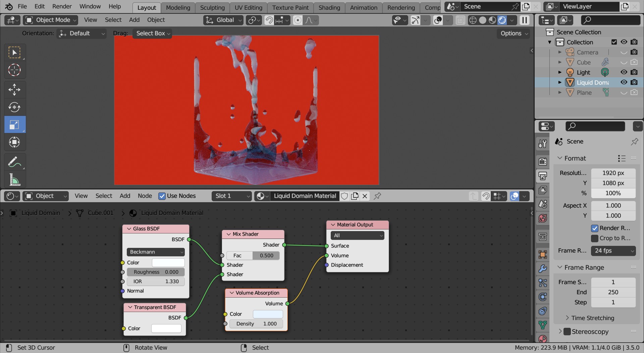This screenshot has width=644, height=353.
Task: Activate the 3D Cursor tool
Action: coord(14,70)
